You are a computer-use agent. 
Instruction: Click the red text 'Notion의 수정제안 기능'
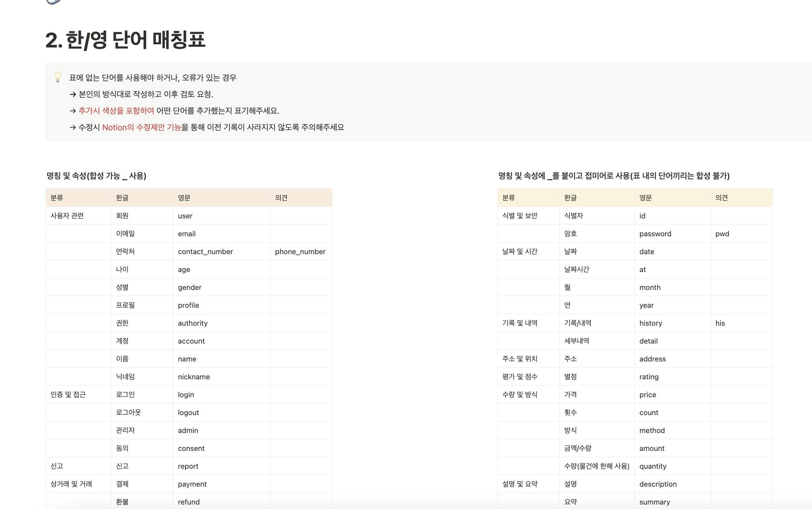[x=141, y=127]
